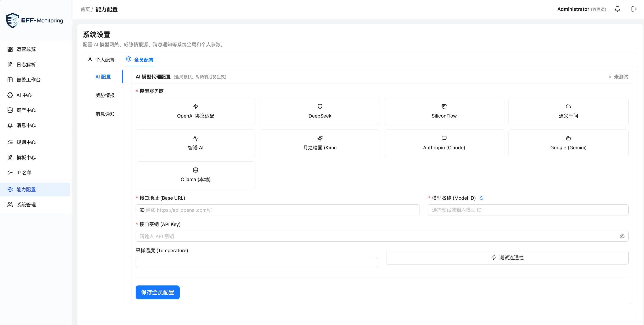Toggle API key visibility eye icon
The height and width of the screenshot is (325, 644).
click(x=622, y=236)
